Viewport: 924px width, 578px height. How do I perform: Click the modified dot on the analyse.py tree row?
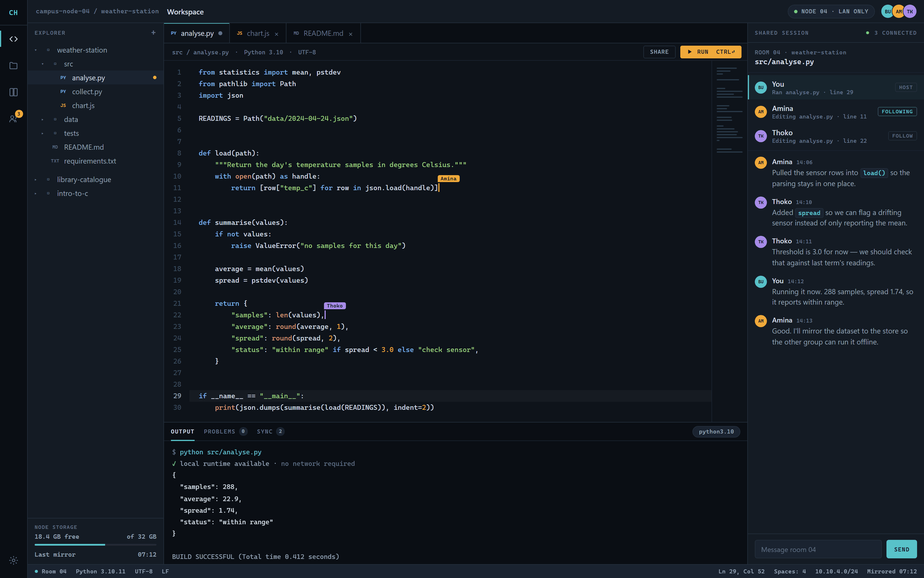[x=155, y=78]
